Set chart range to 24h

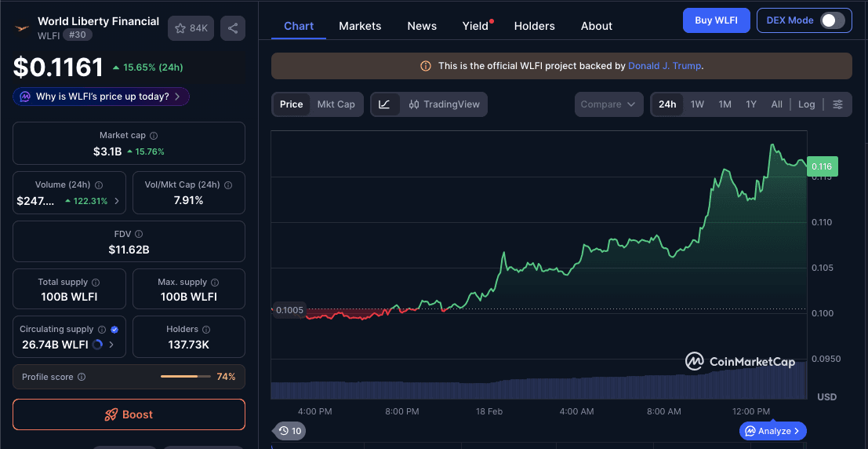(667, 104)
